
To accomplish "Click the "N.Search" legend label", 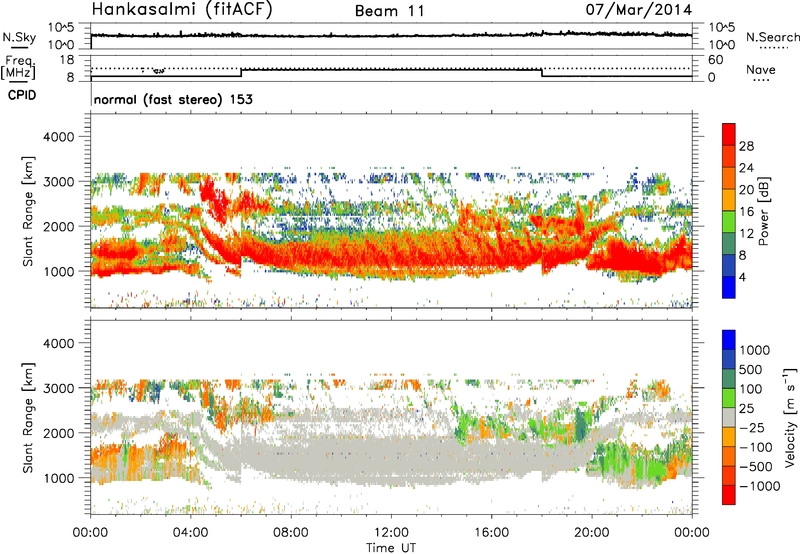I will 773,37.
